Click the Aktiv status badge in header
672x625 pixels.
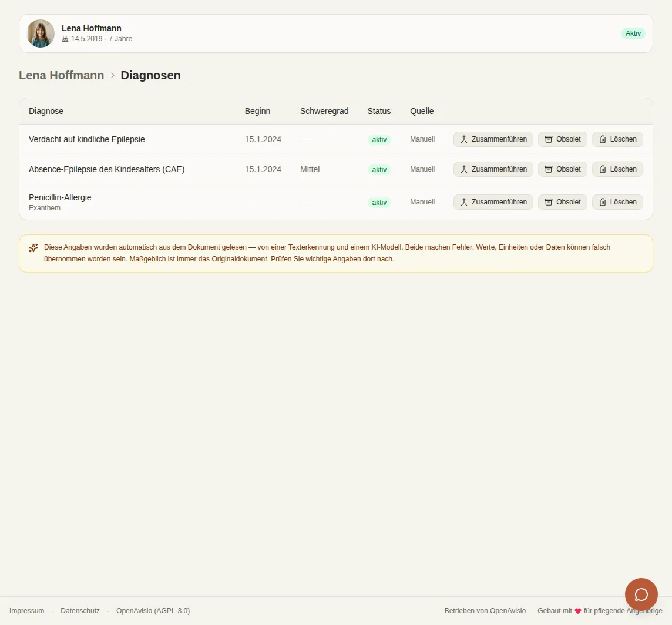633,33
